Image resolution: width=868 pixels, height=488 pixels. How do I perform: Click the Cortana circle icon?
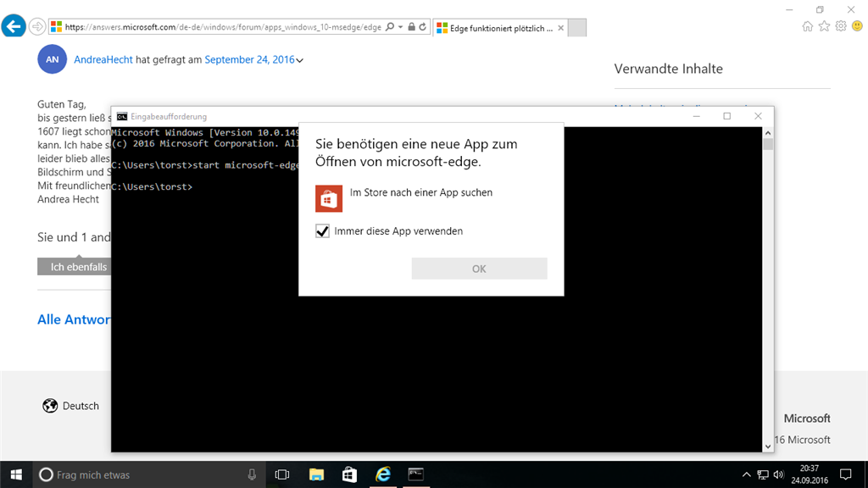point(46,474)
